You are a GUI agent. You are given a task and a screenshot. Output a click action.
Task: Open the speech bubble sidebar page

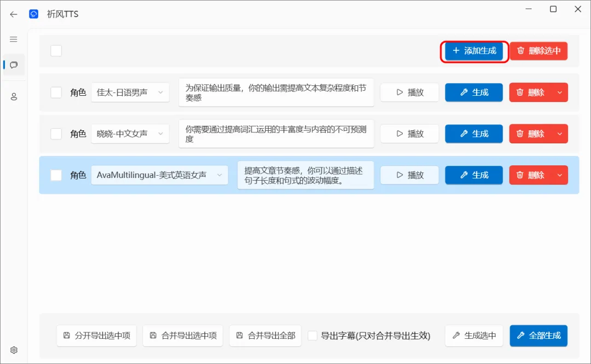click(x=14, y=65)
